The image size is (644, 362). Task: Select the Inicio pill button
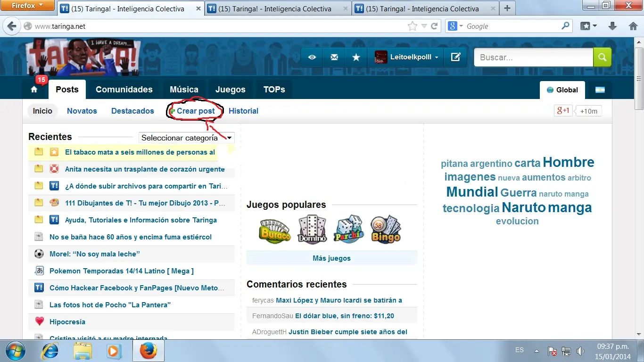42,111
